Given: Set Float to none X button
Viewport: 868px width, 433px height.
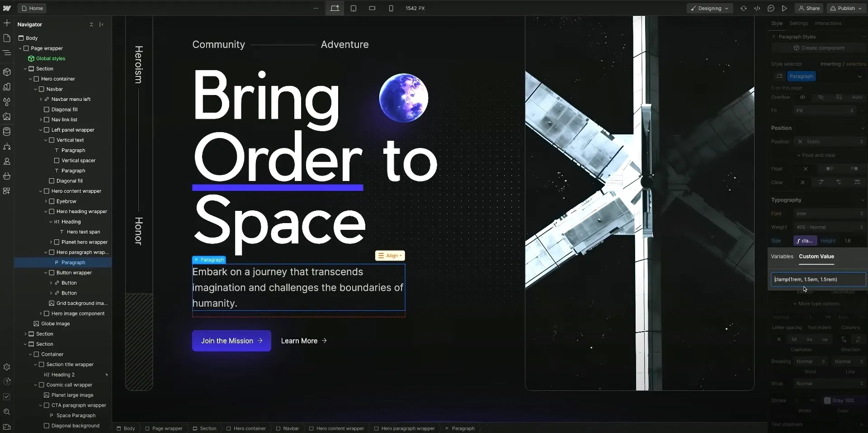Looking at the screenshot, I should coord(806,169).
